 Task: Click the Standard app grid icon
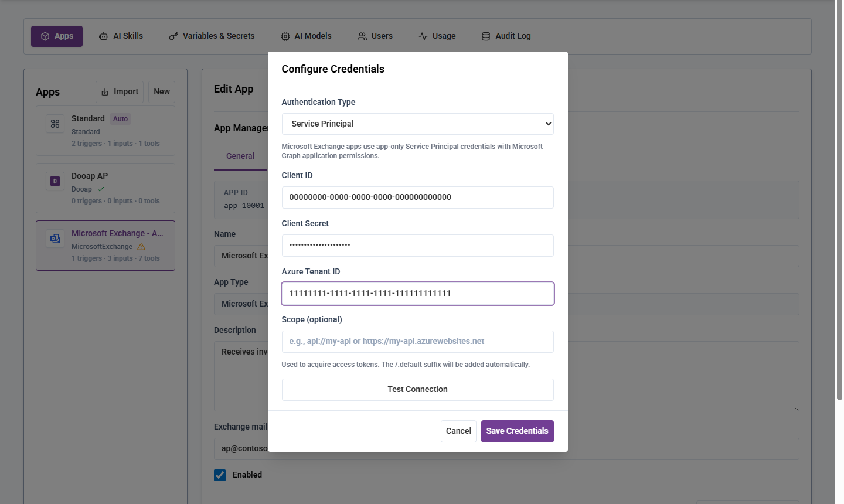(55, 124)
